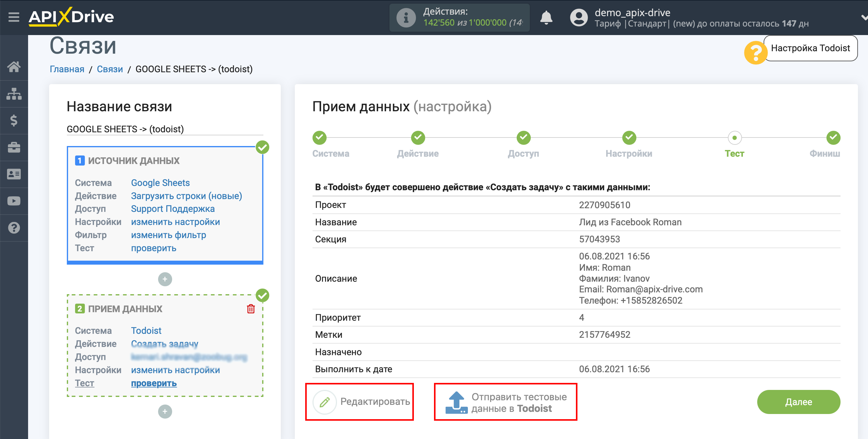Image resolution: width=868 pixels, height=439 pixels.
Task: Add step after the data source block
Action: [x=165, y=279]
